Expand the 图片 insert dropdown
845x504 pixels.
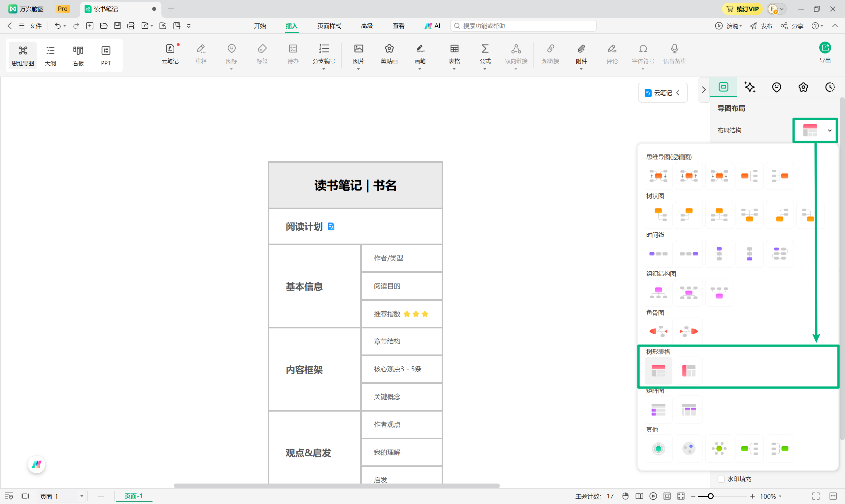[x=358, y=69]
